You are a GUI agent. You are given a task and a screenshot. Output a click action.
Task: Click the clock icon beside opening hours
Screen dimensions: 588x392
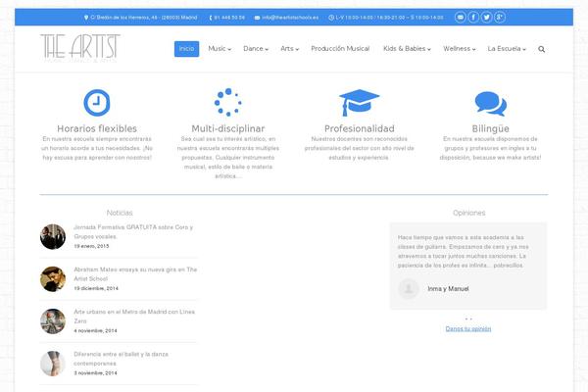click(331, 18)
